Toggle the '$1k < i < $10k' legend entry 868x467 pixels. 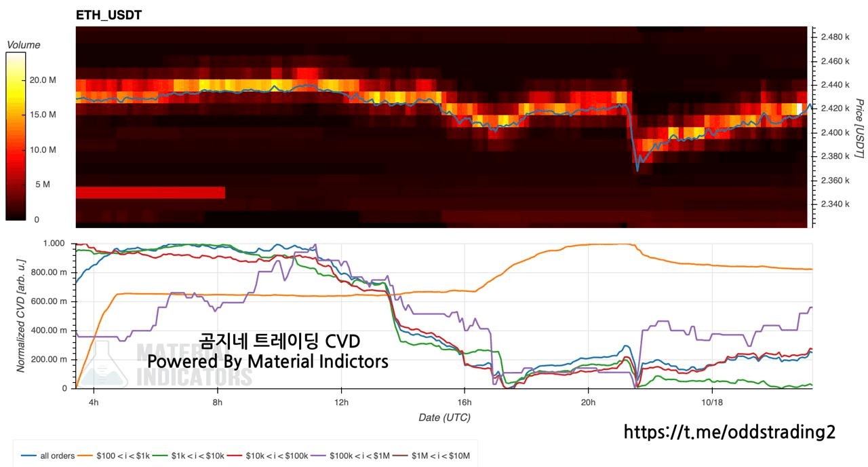coord(189,456)
